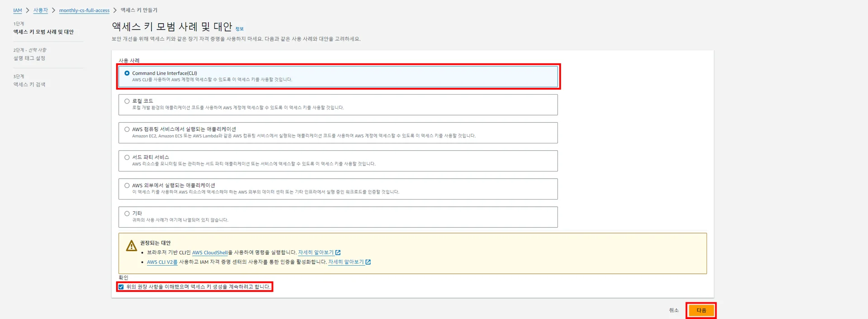Click external link icon after CloudShell 자세히 알아보기
This screenshot has height=319, width=868.
click(x=338, y=252)
